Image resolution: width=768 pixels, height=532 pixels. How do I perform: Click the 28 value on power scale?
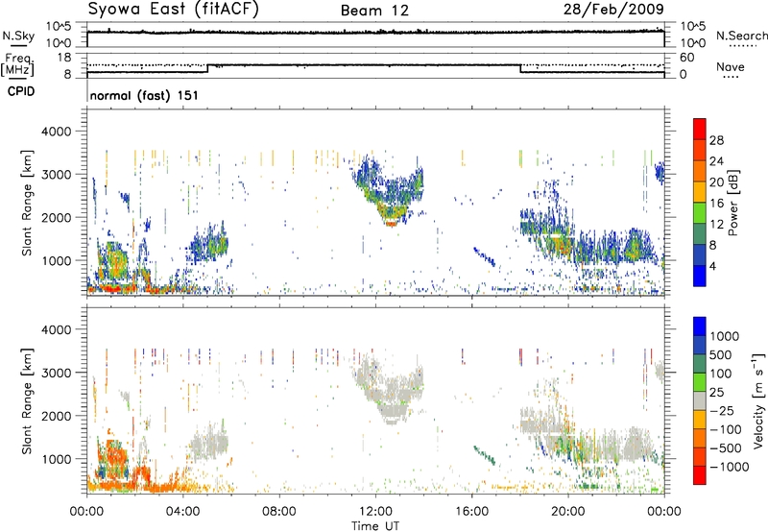pos(716,140)
